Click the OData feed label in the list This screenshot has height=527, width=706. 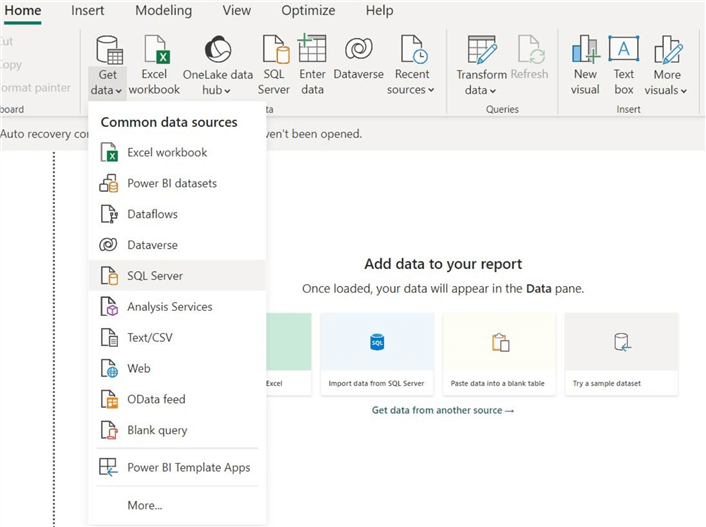pos(156,399)
